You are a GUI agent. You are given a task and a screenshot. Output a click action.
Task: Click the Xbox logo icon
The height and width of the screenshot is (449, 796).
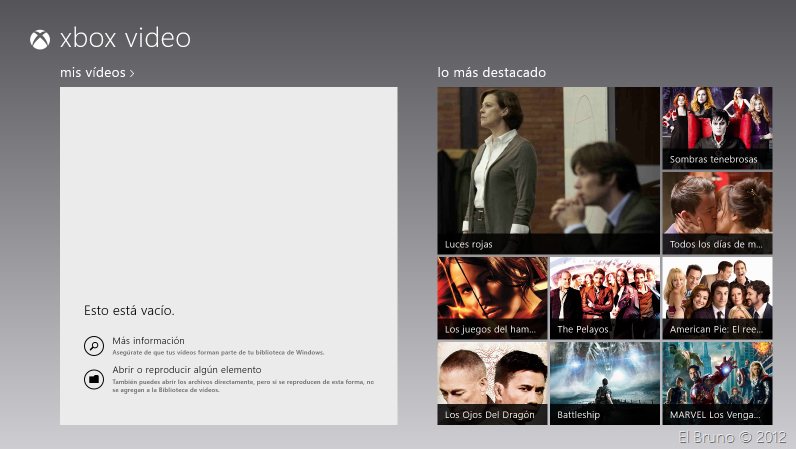click(40, 39)
